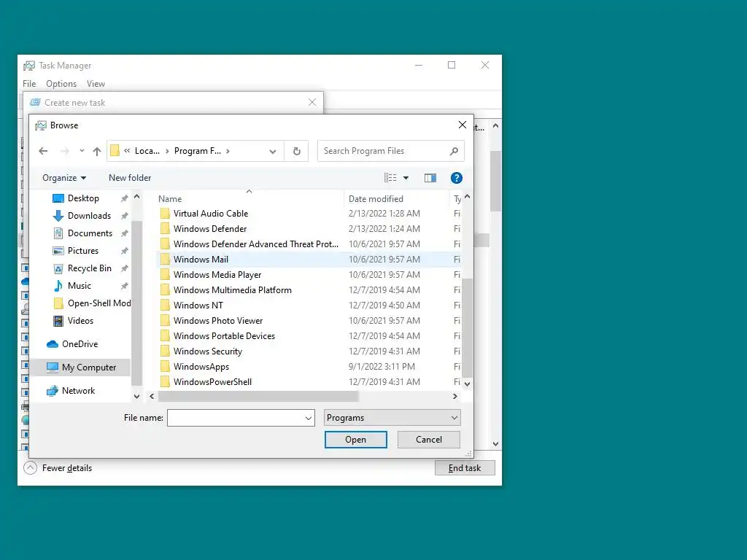Select Windows Defender Advanced Threat Prot... folder
The width and height of the screenshot is (747, 560).
(256, 244)
